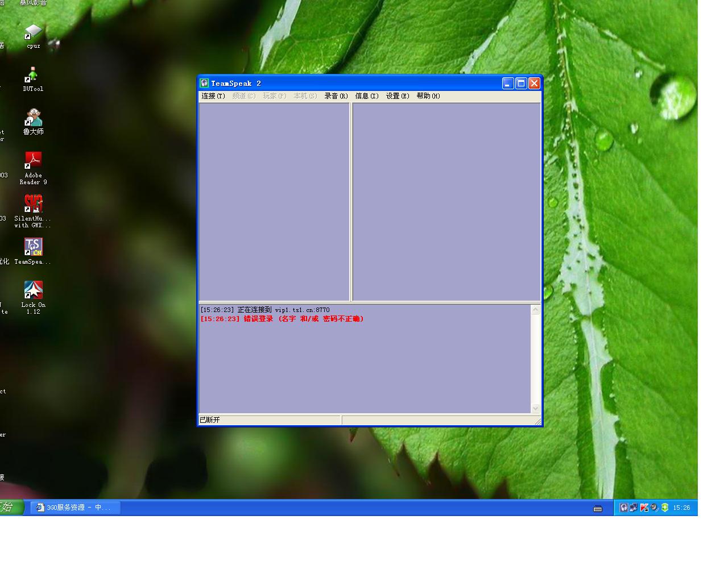Click the log scrollbar up arrow
Screen dimensions: 728x582
535,310
